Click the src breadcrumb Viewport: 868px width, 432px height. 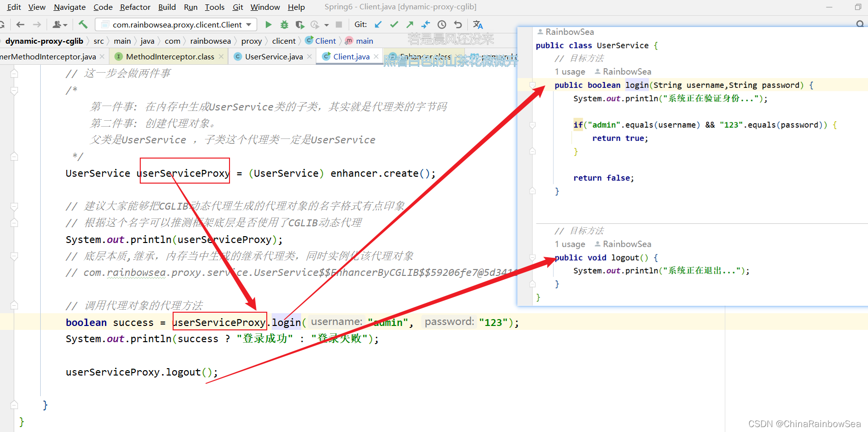point(99,41)
